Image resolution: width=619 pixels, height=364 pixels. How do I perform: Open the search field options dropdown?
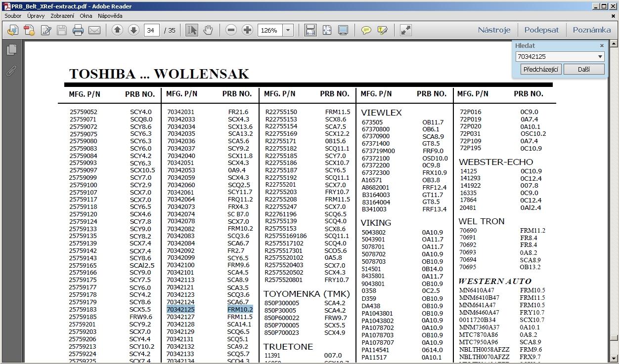pyautogui.click(x=600, y=57)
